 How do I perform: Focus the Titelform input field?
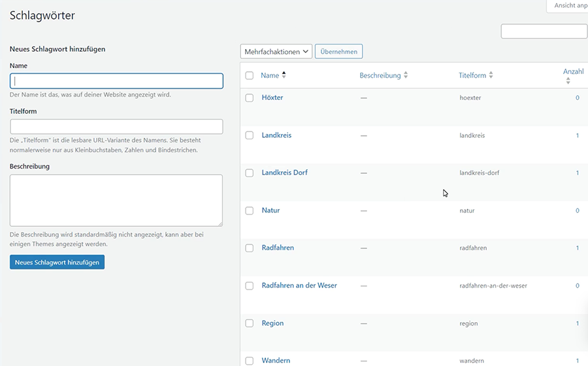tap(116, 127)
